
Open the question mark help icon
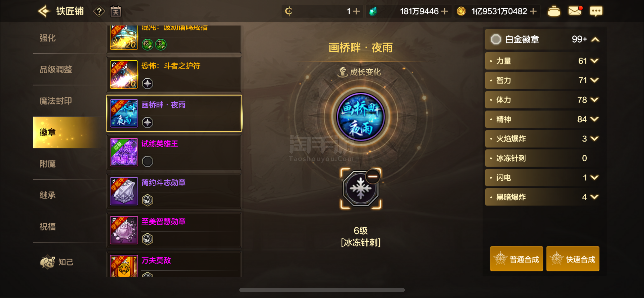pyautogui.click(x=99, y=11)
